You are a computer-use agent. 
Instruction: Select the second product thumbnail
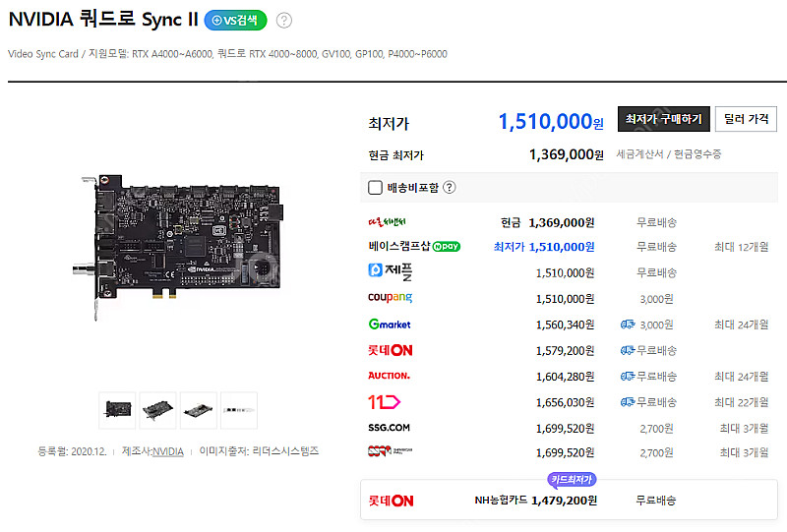coord(157,410)
